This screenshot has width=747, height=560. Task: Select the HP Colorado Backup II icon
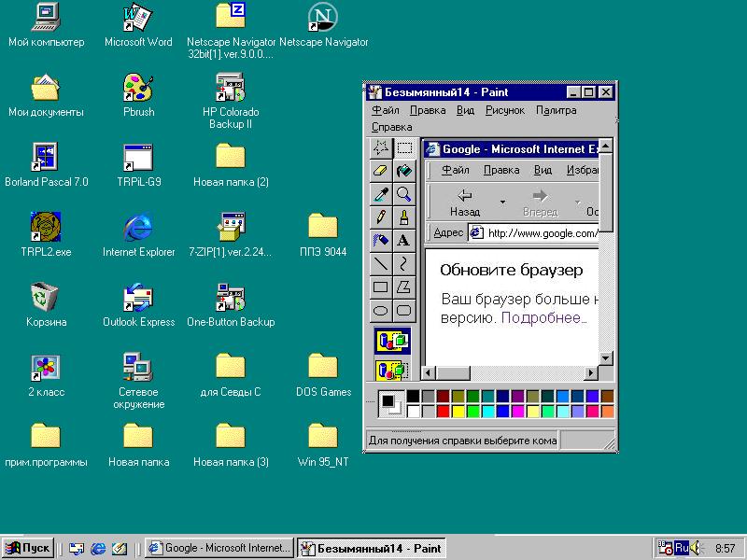coord(231,101)
